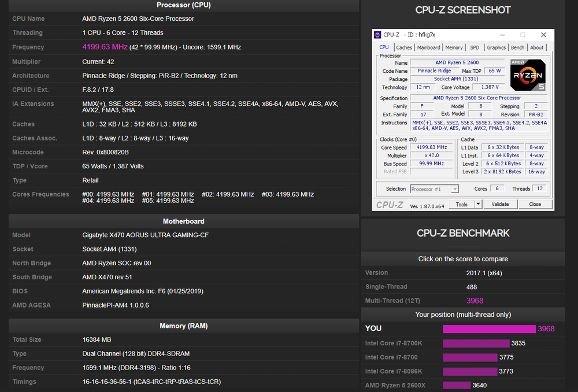Open the Mainboard tab
The height and width of the screenshot is (392, 578).
[428, 47]
